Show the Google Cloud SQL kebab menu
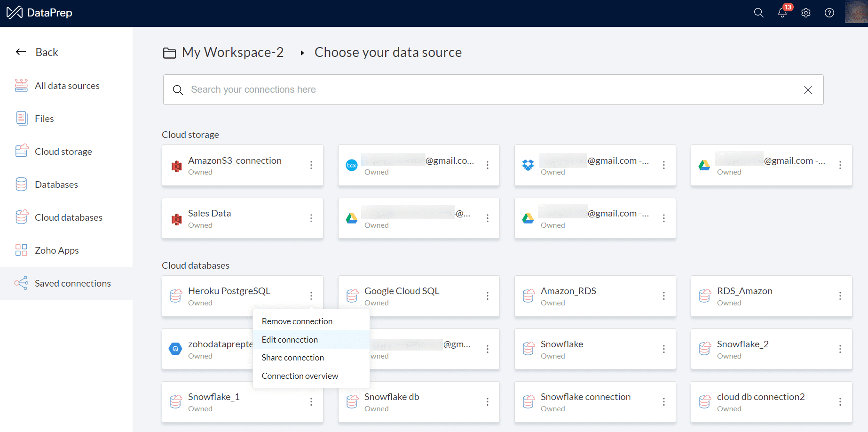This screenshot has width=868, height=432. pos(488,296)
